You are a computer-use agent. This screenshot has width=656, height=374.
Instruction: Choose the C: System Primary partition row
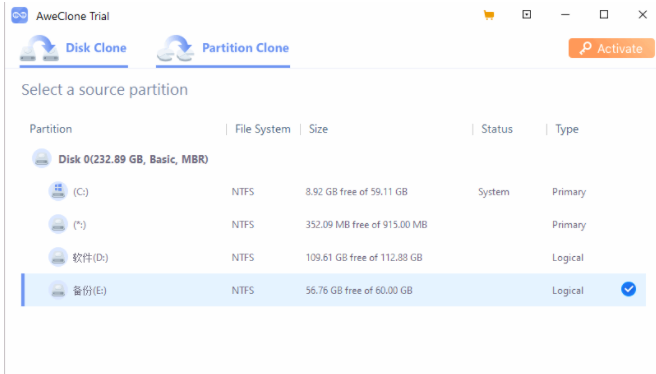333,192
